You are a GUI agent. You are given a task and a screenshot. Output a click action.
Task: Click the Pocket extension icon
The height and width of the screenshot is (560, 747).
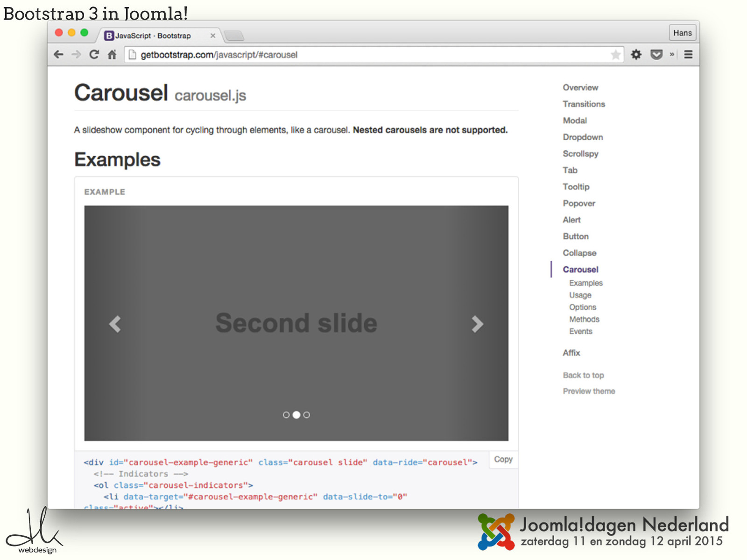(x=656, y=55)
